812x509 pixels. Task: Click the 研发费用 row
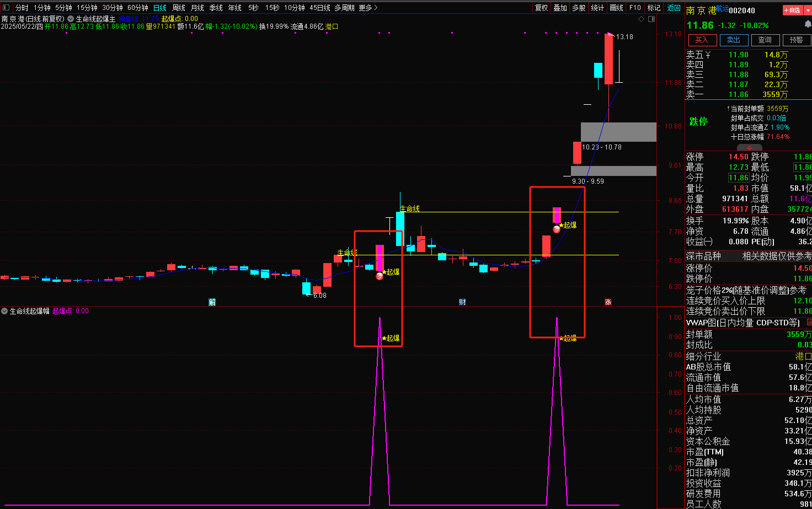(x=749, y=494)
